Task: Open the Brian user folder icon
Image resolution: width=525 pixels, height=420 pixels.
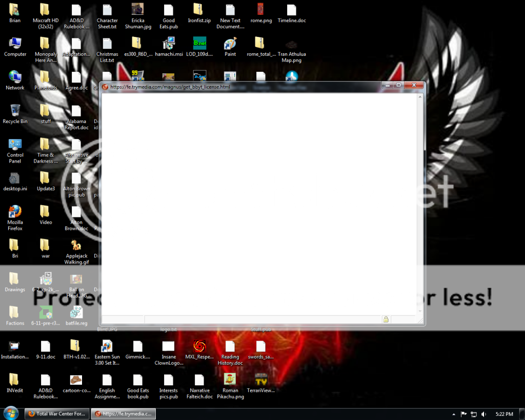Action: [15, 10]
